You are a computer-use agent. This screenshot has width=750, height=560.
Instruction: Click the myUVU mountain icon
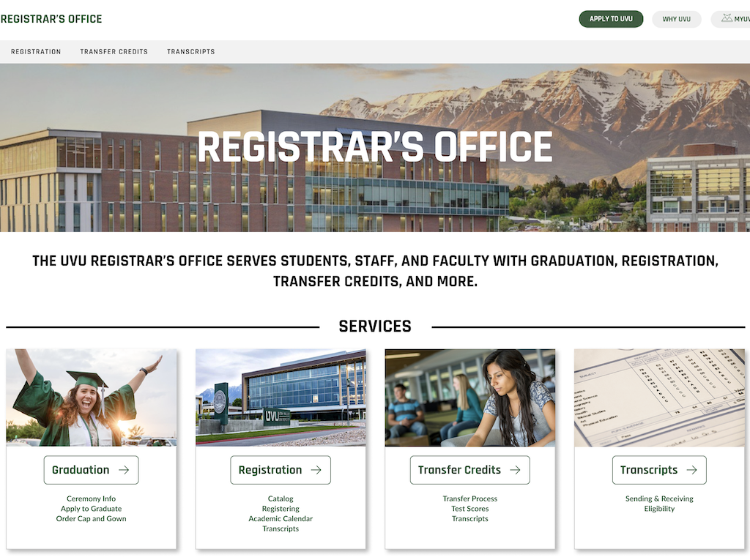pos(727,18)
